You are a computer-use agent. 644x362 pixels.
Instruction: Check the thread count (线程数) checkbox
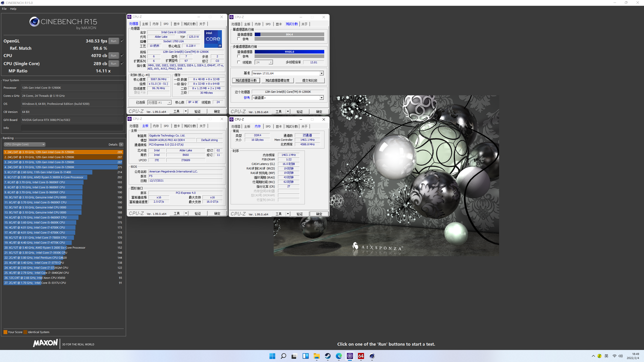239,62
